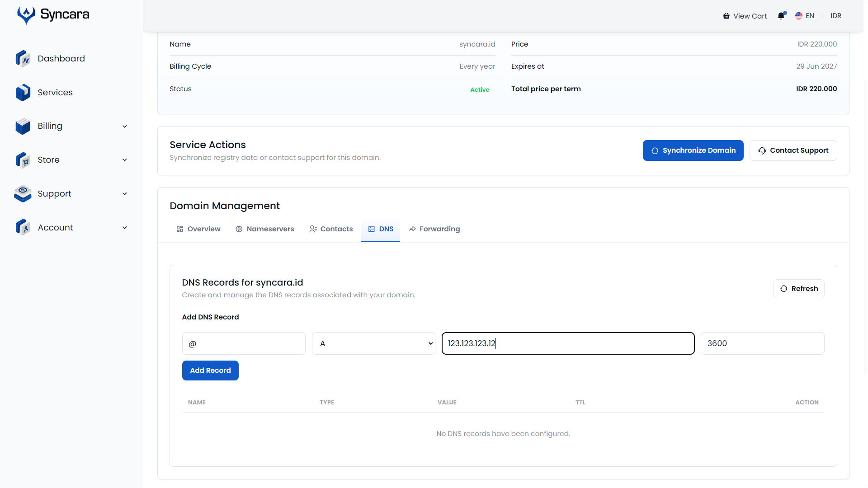Viewport: 868px width, 488px height.
Task: Go to Services in sidebar
Action: click(55, 93)
